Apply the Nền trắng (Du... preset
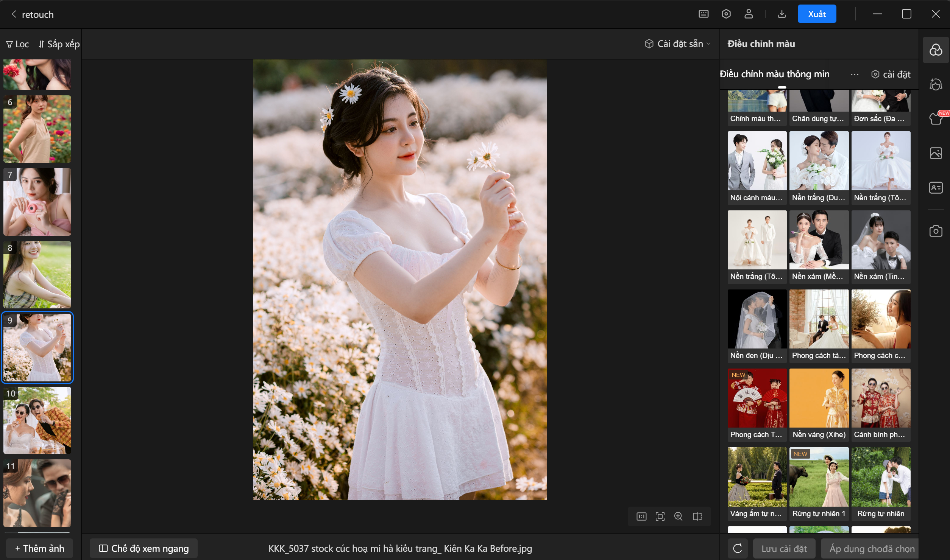This screenshot has height=560, width=950. [x=819, y=168]
